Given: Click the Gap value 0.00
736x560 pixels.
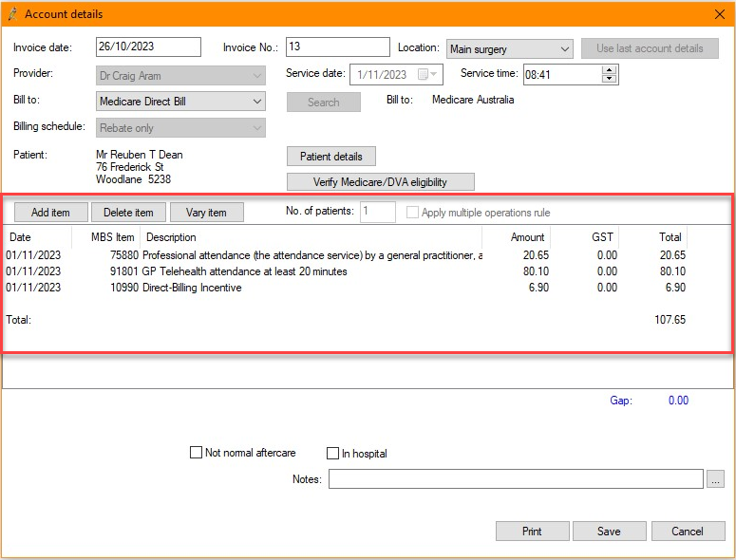Looking at the screenshot, I should (x=678, y=400).
